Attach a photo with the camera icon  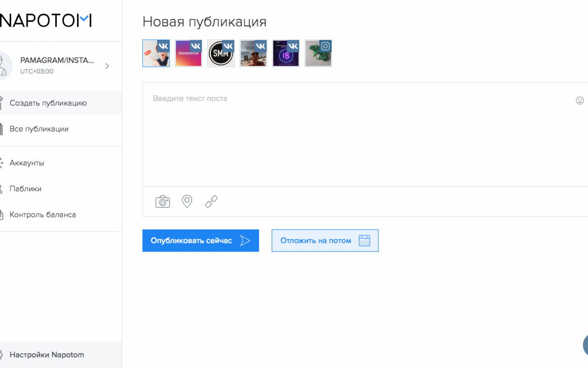(163, 201)
